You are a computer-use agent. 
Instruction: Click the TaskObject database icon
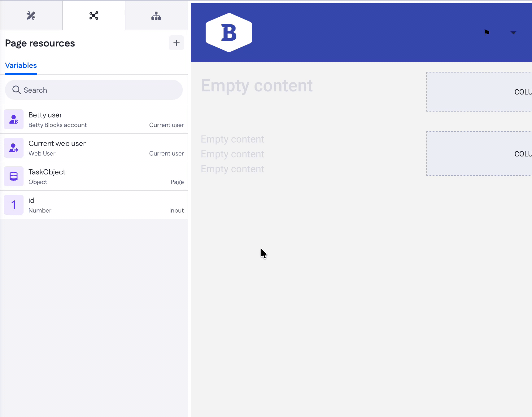[14, 176]
